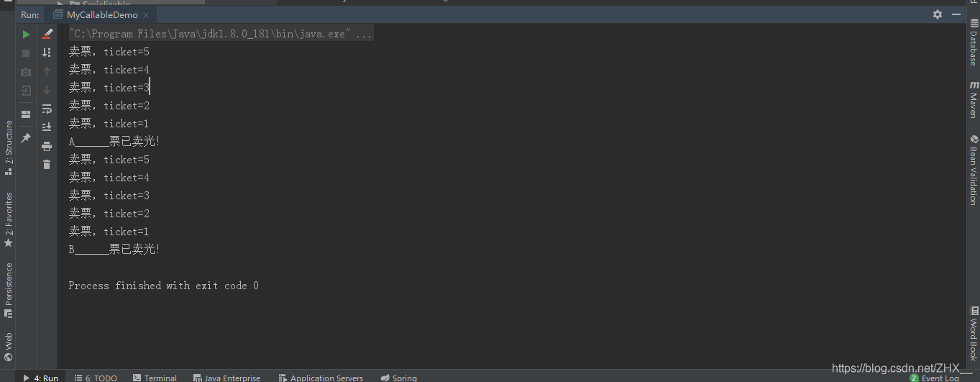
Task: Open the Java Enterprise bottom tab
Action: (227, 378)
